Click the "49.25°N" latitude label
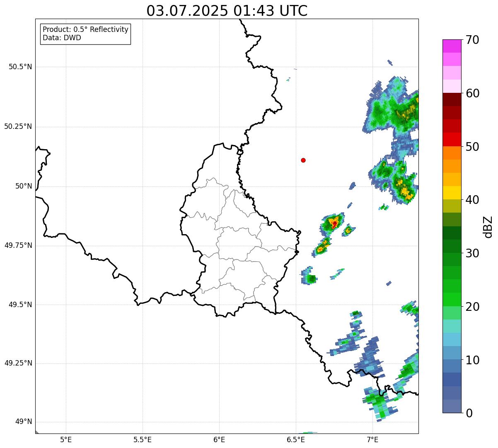This screenshot has height=448, width=498. 18,363
